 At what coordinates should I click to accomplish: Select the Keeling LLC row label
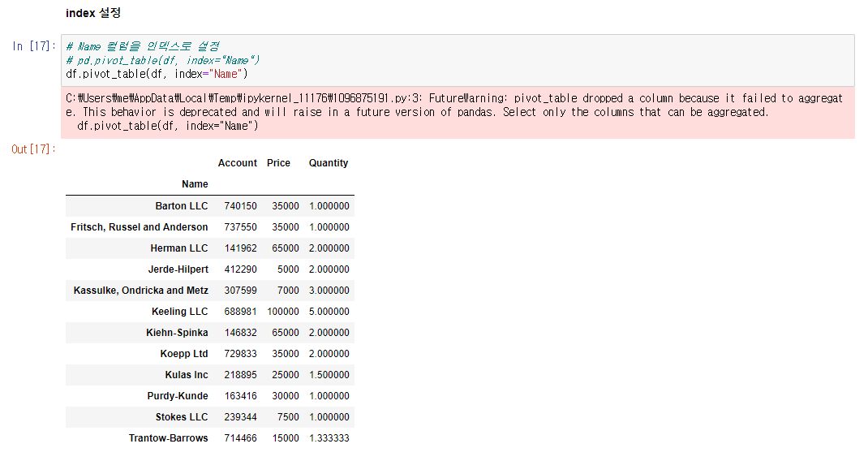(x=180, y=311)
